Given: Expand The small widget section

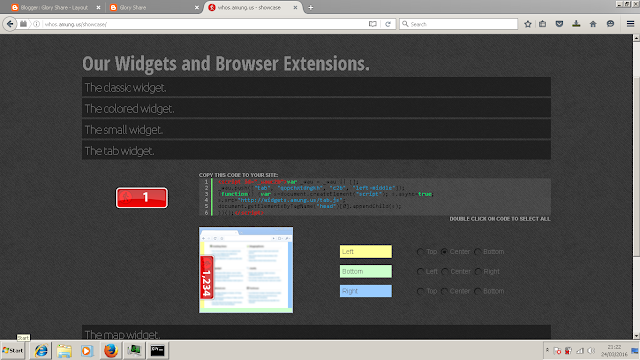Looking at the screenshot, I should point(316,129).
